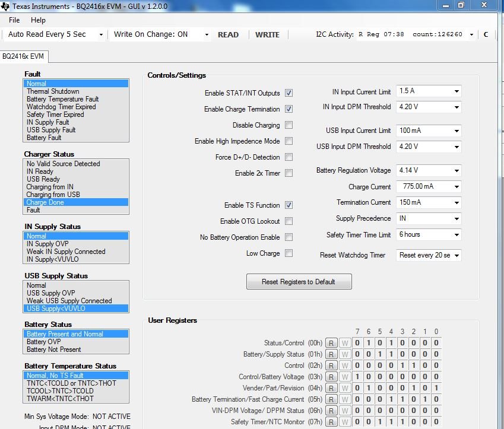Toggle bit 0 of Vender/Part/Revision (04h)
504x429 pixels.
pos(436,388)
